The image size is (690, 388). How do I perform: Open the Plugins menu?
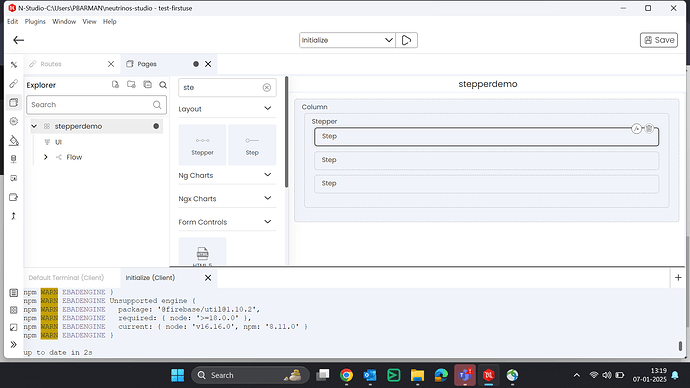coord(35,22)
